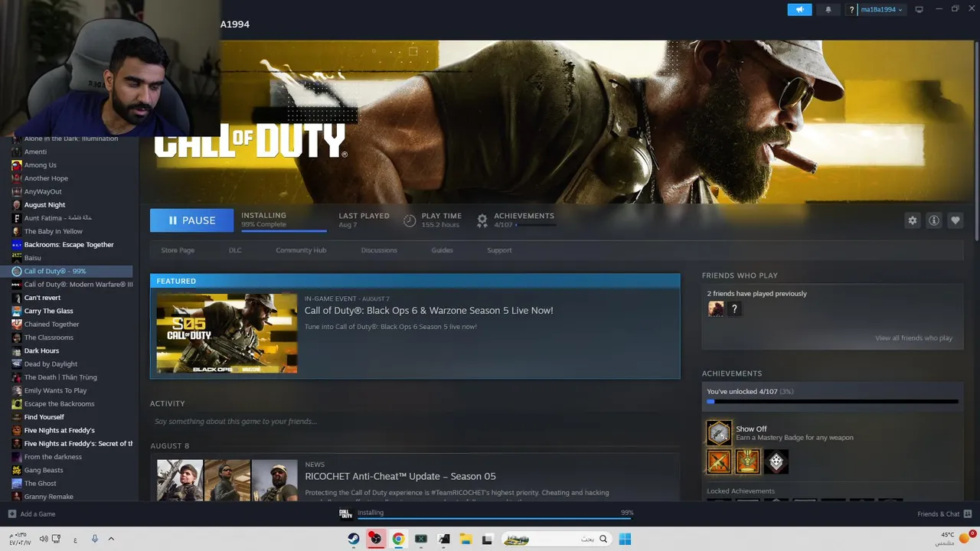Click Carry The Glass game icon
The width and height of the screenshot is (980, 551).
click(x=17, y=311)
